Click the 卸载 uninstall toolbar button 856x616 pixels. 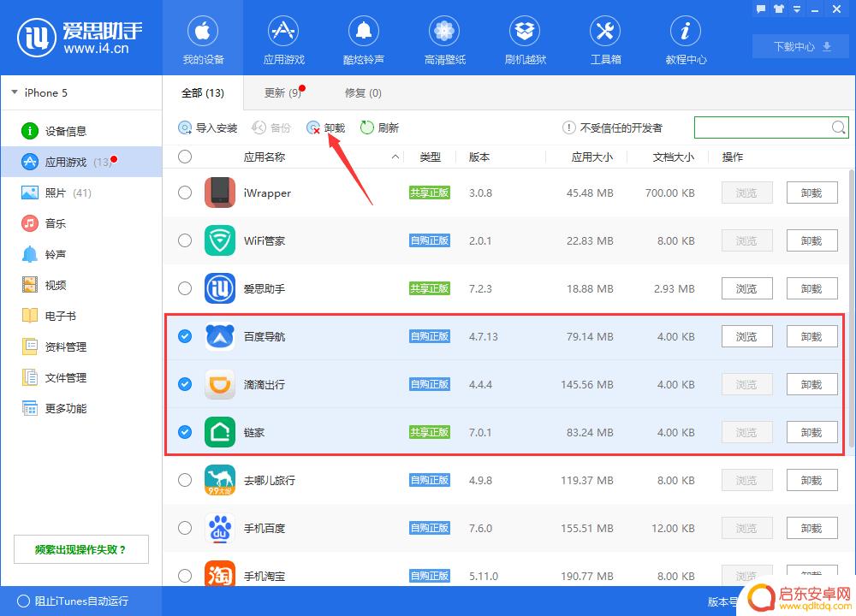point(326,127)
